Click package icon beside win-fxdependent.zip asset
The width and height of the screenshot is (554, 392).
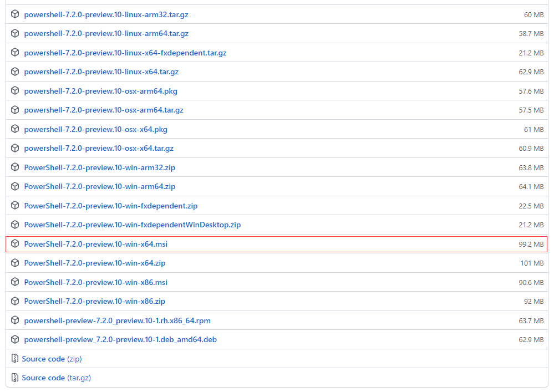point(15,206)
